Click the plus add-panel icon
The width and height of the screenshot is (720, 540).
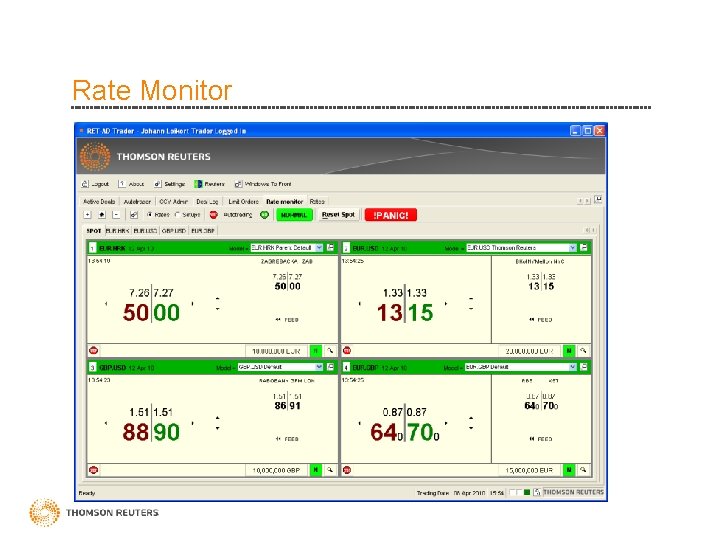point(88,215)
